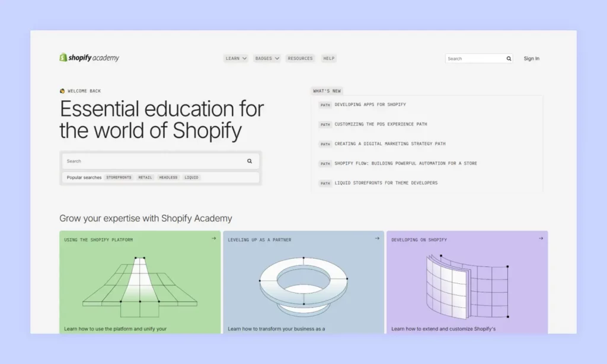
Task: Open the HELP menu
Action: click(328, 58)
